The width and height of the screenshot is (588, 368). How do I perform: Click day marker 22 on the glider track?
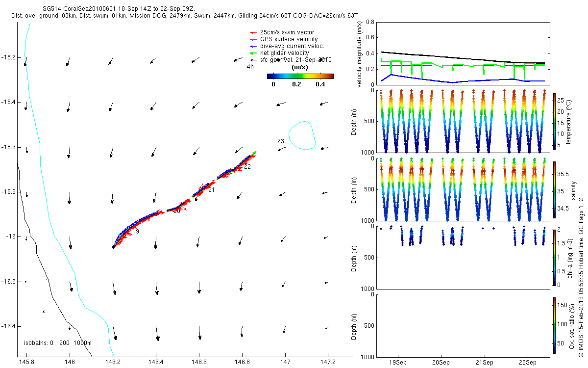click(x=247, y=167)
